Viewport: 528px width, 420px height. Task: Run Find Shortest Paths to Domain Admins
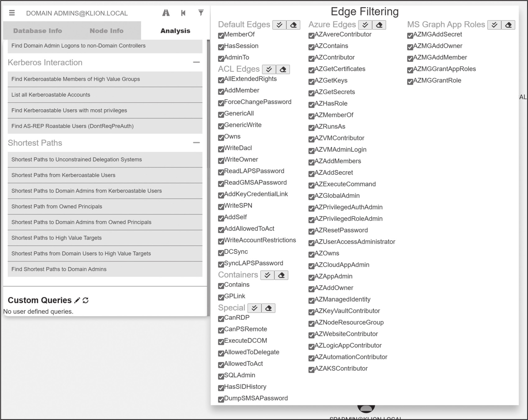pyautogui.click(x=105, y=269)
